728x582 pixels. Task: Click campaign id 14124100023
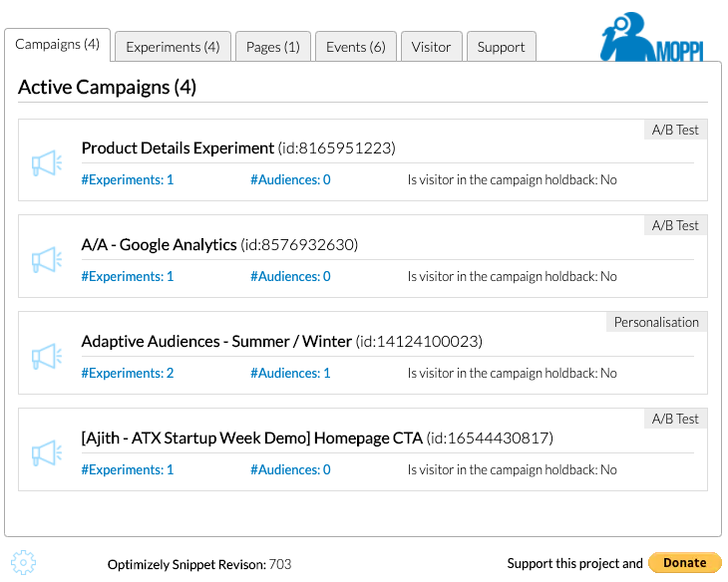[x=419, y=341]
